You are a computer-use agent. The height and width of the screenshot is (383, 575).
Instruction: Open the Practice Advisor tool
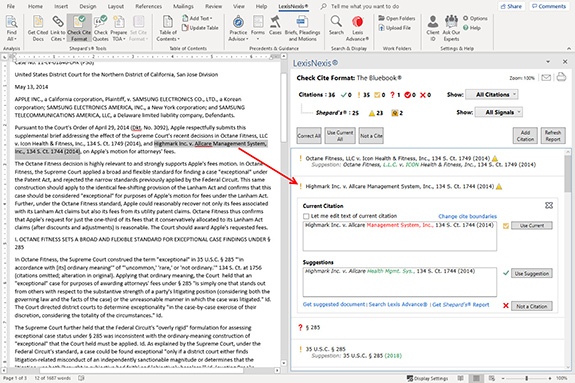[x=238, y=28]
